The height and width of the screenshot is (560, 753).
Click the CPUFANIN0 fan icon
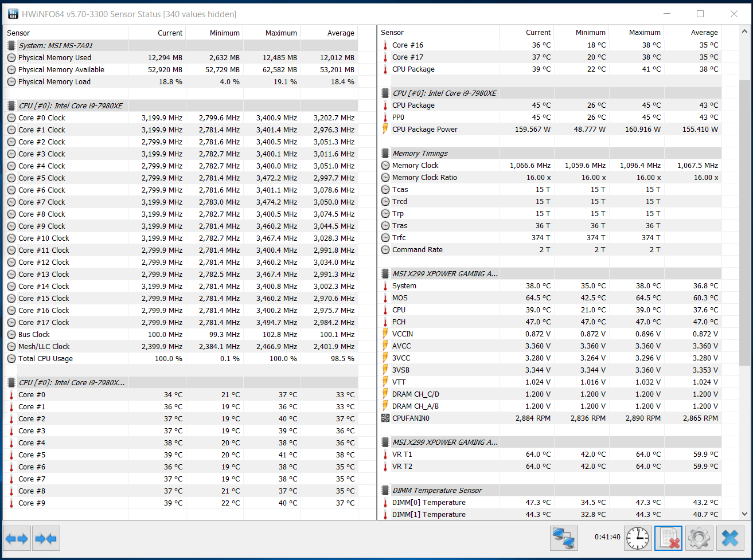pyautogui.click(x=385, y=418)
